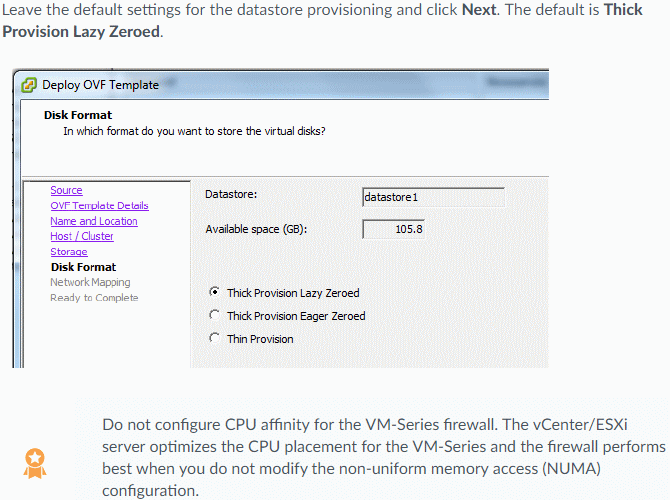Click the Network Mapping step
Image resolution: width=670 pixels, height=500 pixels.
click(90, 282)
